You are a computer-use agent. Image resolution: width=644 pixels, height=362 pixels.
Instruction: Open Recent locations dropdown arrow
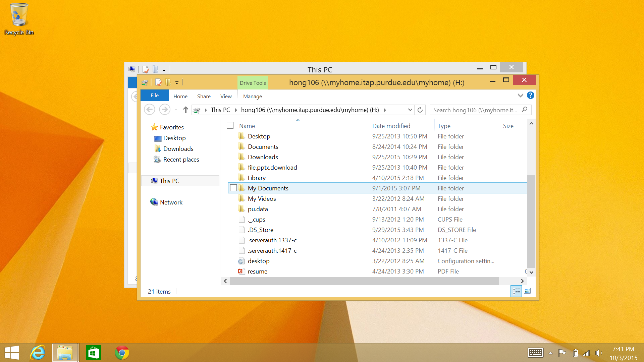176,110
